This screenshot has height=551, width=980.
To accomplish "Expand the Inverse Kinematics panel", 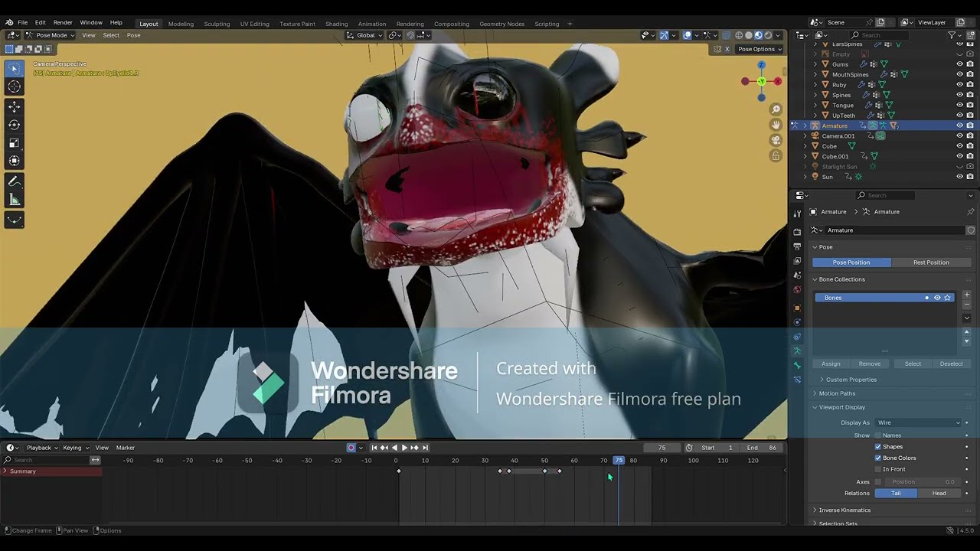I will [x=844, y=510].
